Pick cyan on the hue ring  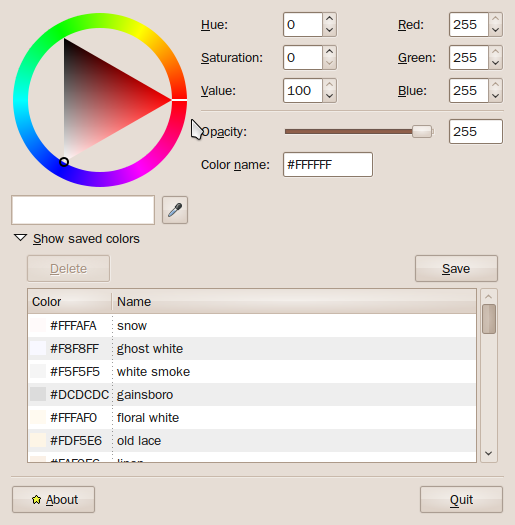pos(21,100)
